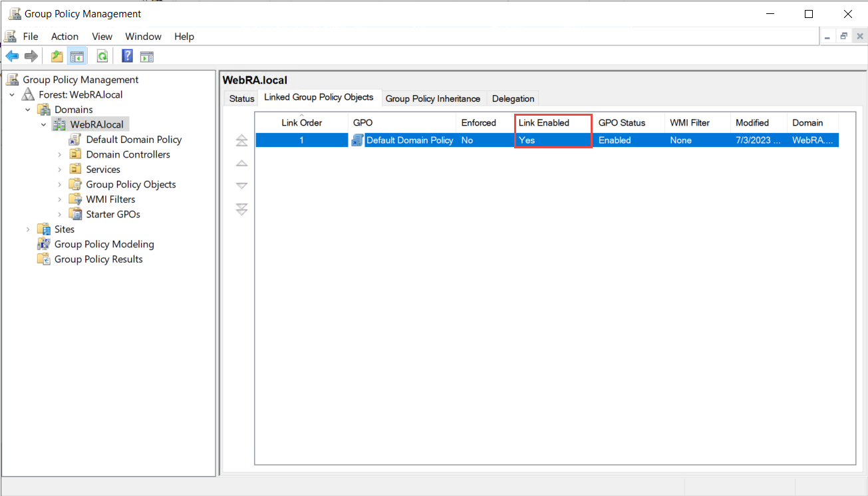The height and width of the screenshot is (496, 868).
Task: Click the Link Enabled column header
Action: pos(543,123)
